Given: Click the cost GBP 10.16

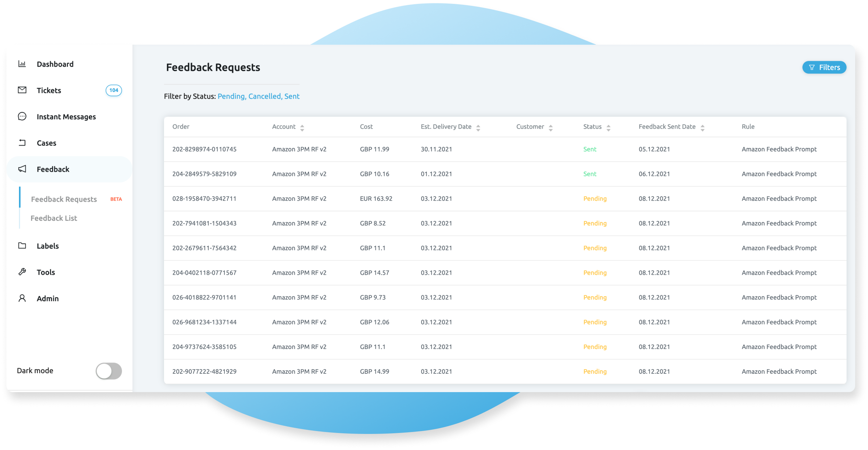Looking at the screenshot, I should click(x=374, y=174).
